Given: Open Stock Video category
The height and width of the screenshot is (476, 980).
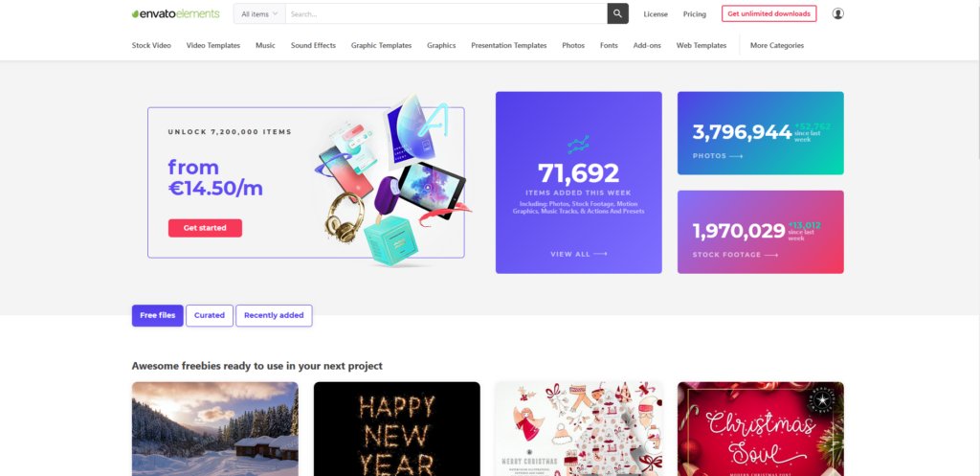Looking at the screenshot, I should [151, 45].
